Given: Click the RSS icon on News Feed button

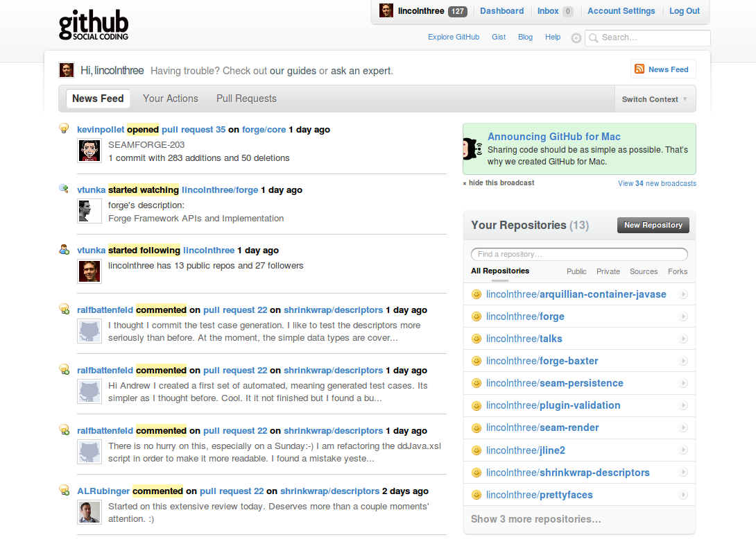Looking at the screenshot, I should (x=639, y=69).
